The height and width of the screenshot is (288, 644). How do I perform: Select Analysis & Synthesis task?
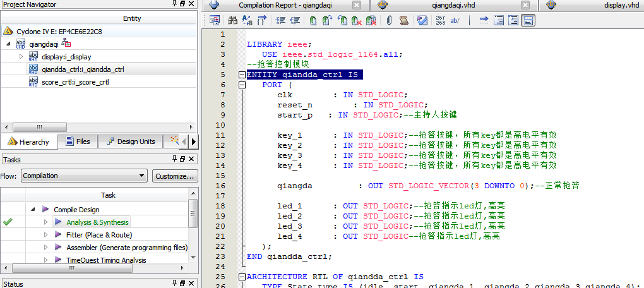(x=97, y=222)
